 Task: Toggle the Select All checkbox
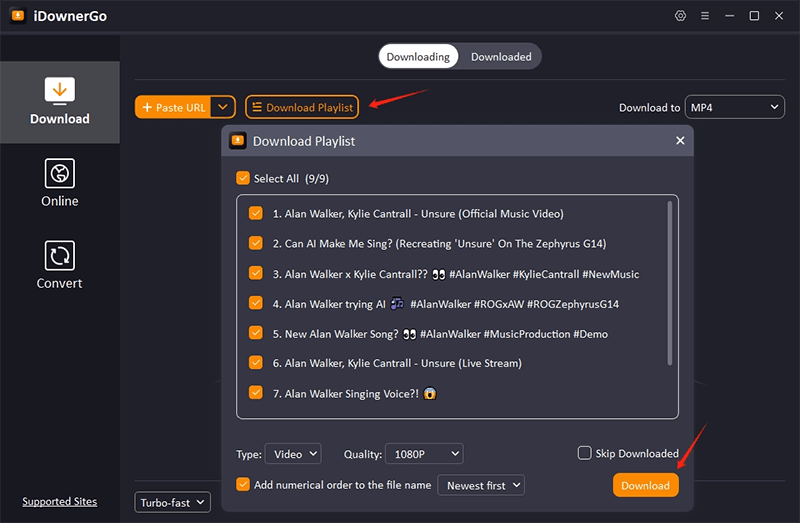pyautogui.click(x=243, y=178)
